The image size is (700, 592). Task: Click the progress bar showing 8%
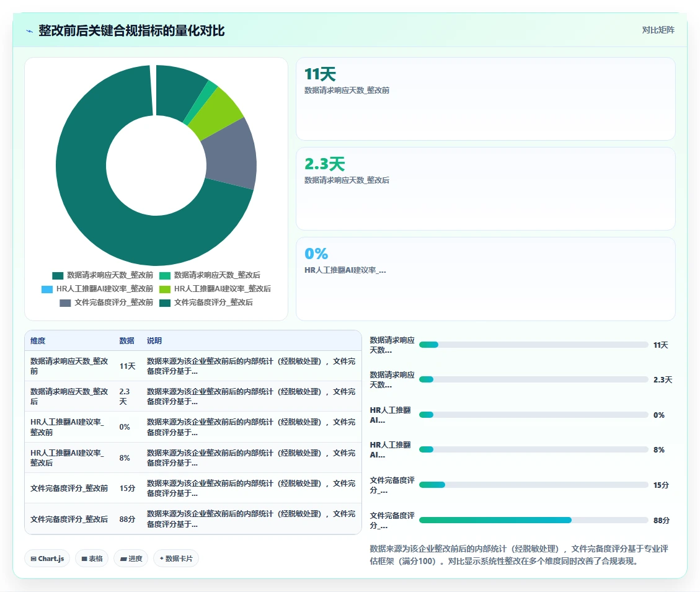tap(533, 449)
